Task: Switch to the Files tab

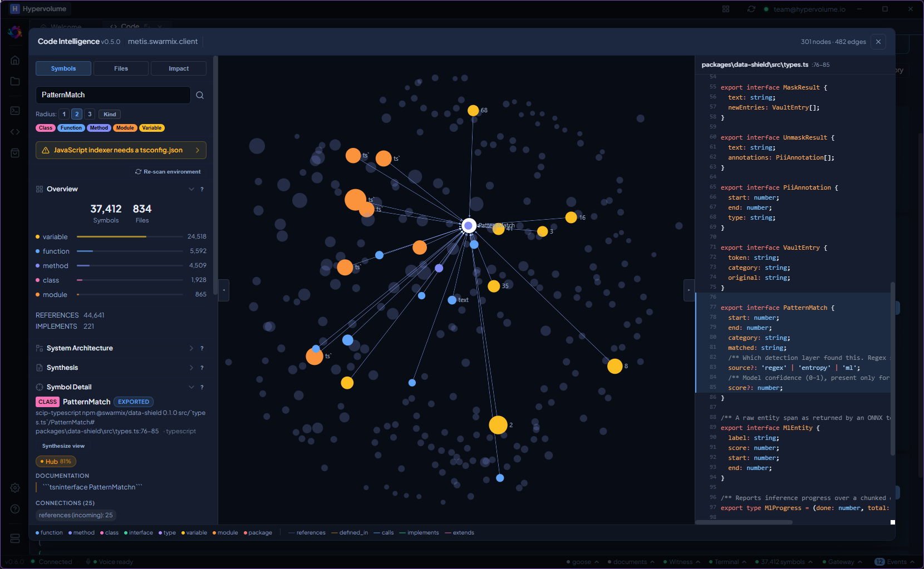Action: coord(121,68)
